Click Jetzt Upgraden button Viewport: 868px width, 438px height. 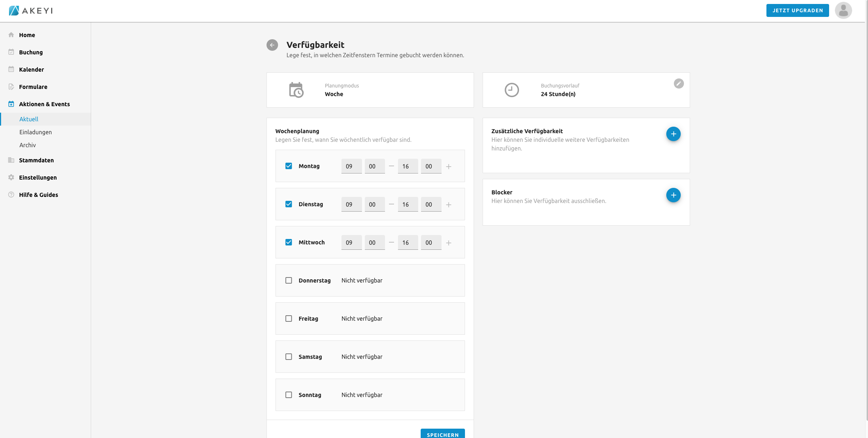coord(797,10)
